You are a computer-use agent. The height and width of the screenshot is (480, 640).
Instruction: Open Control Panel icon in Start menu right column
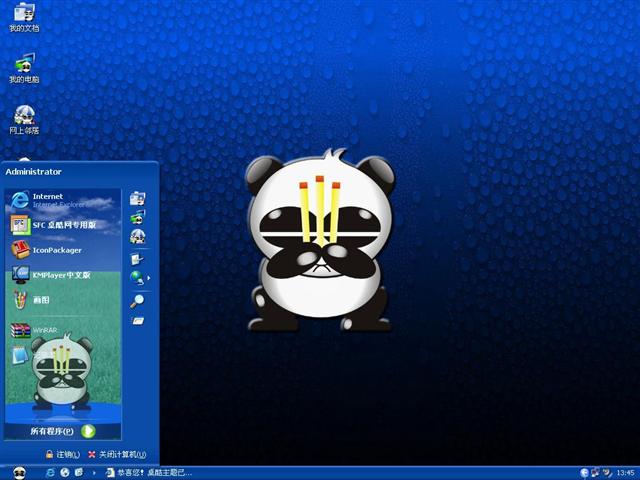[137, 259]
